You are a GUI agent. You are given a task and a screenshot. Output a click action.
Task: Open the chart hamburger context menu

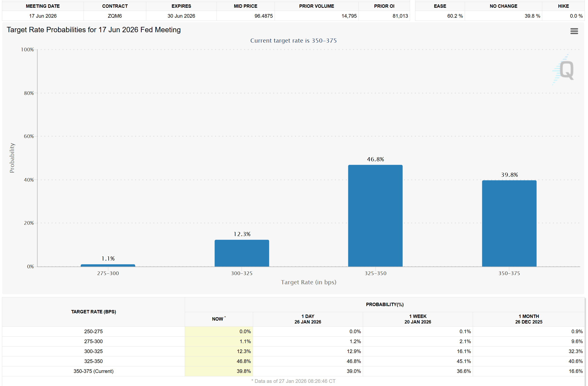(x=574, y=31)
